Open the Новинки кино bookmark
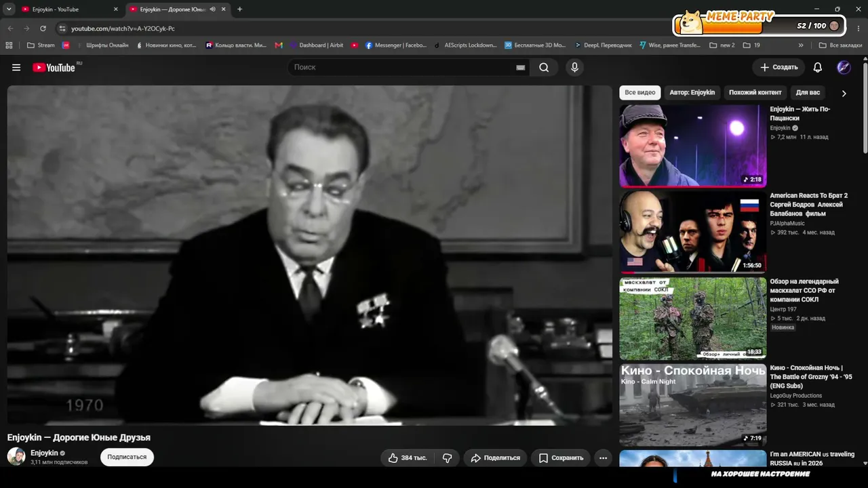Screen dimensions: 868x488 [167, 45]
